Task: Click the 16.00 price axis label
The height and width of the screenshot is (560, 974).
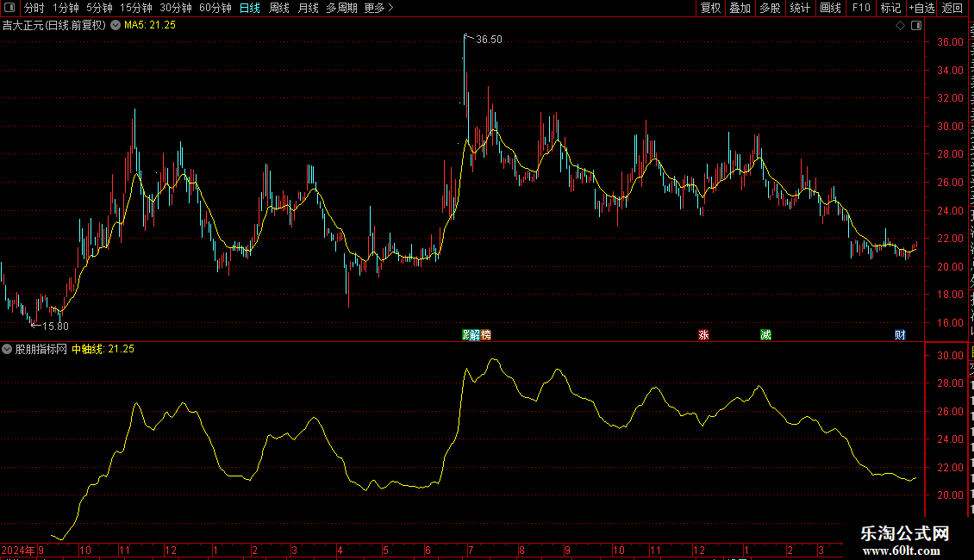Action: [x=951, y=323]
